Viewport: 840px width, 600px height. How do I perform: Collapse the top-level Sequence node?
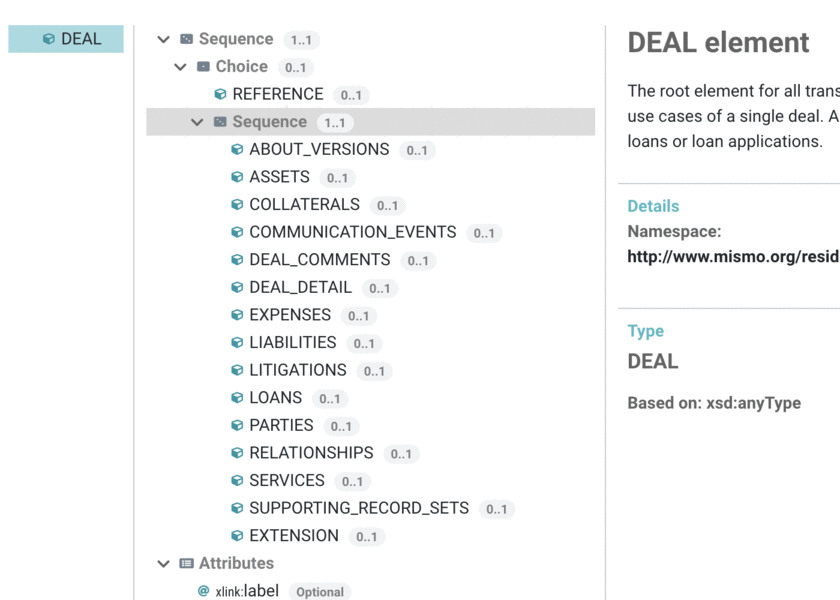[163, 39]
